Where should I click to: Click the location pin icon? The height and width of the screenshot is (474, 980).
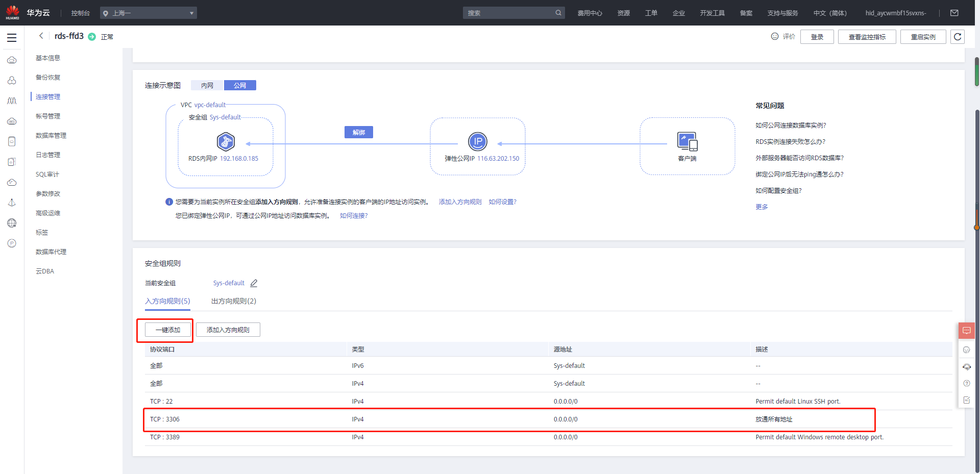click(106, 13)
